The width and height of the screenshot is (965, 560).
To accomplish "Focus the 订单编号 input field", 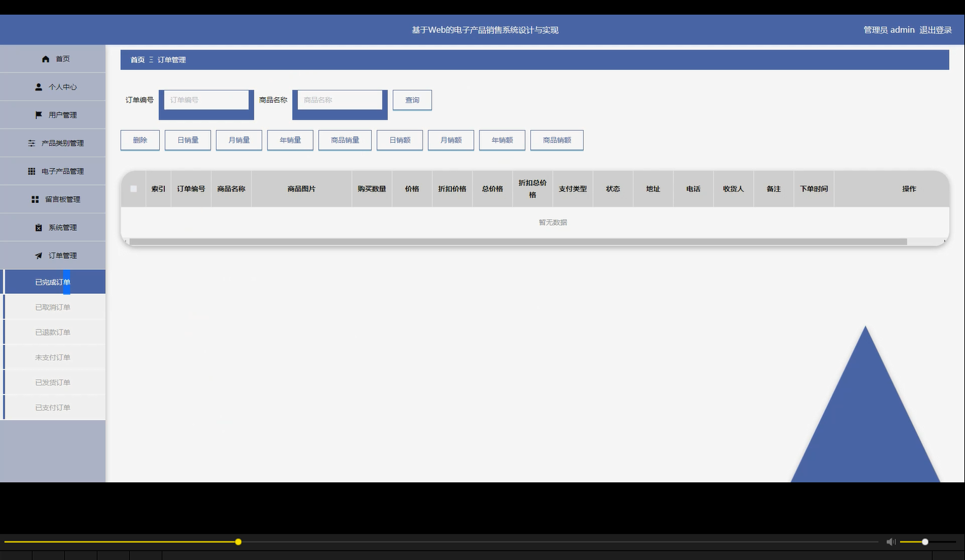I will (x=206, y=100).
